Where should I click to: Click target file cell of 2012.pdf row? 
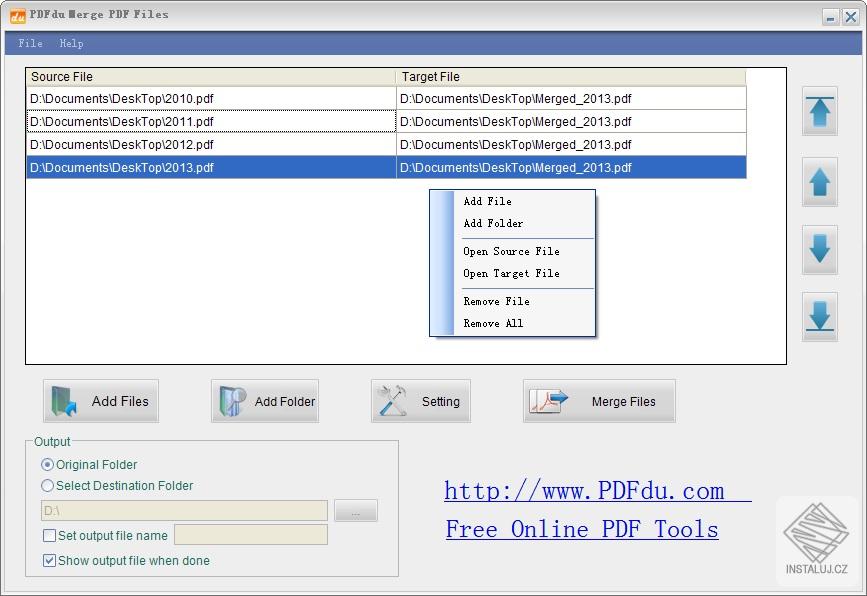point(571,144)
